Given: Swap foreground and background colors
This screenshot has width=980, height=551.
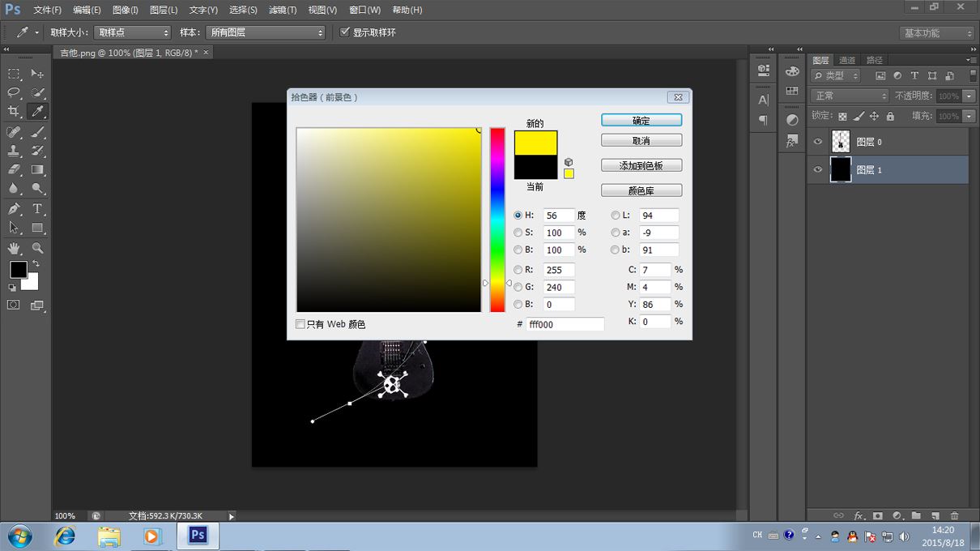Looking at the screenshot, I should click(x=36, y=264).
